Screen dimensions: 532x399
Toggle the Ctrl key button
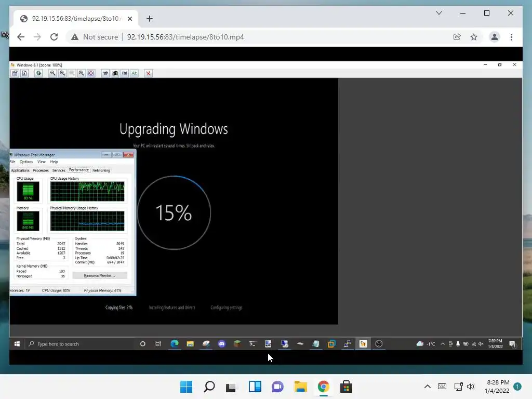point(125,73)
